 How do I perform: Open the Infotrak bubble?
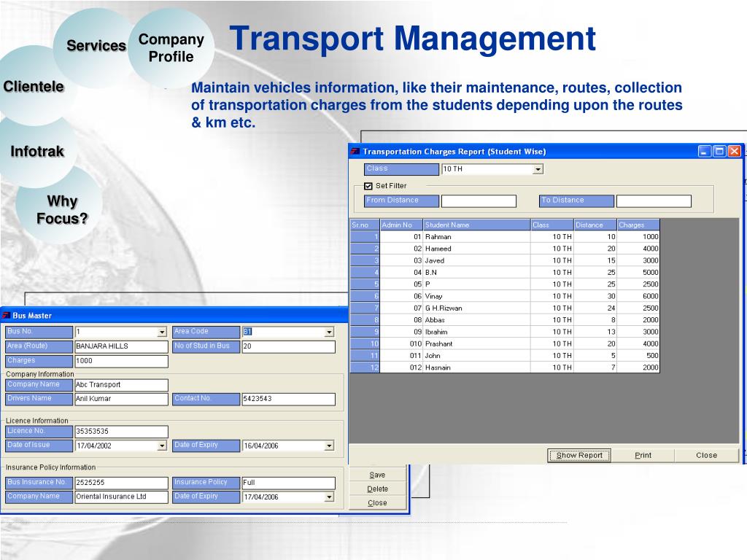(x=37, y=152)
